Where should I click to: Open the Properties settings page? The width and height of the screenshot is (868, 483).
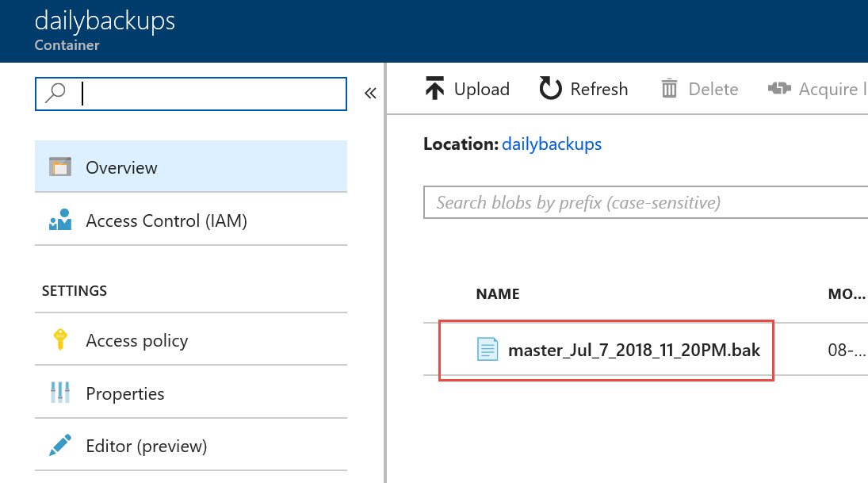[x=191, y=393]
